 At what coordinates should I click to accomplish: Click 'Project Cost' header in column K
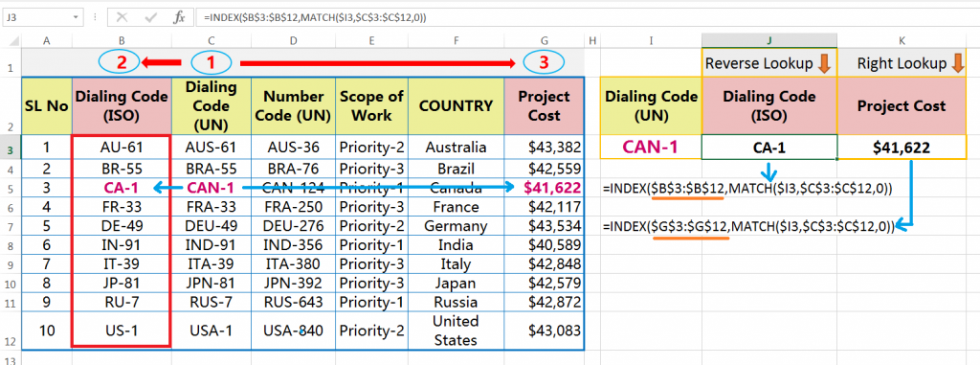point(902,105)
